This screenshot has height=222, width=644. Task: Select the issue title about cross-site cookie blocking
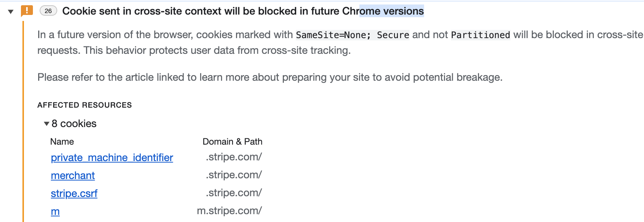(243, 11)
